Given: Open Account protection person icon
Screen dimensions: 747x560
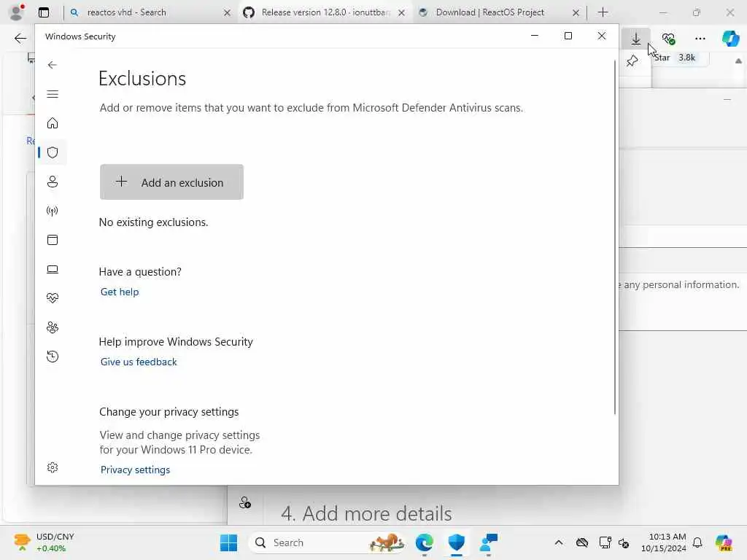Looking at the screenshot, I should [x=53, y=182].
